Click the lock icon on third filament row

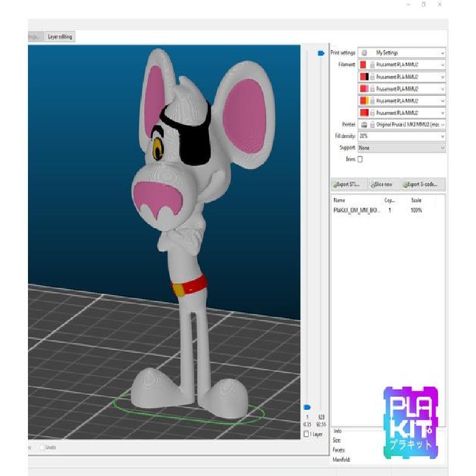(372, 89)
